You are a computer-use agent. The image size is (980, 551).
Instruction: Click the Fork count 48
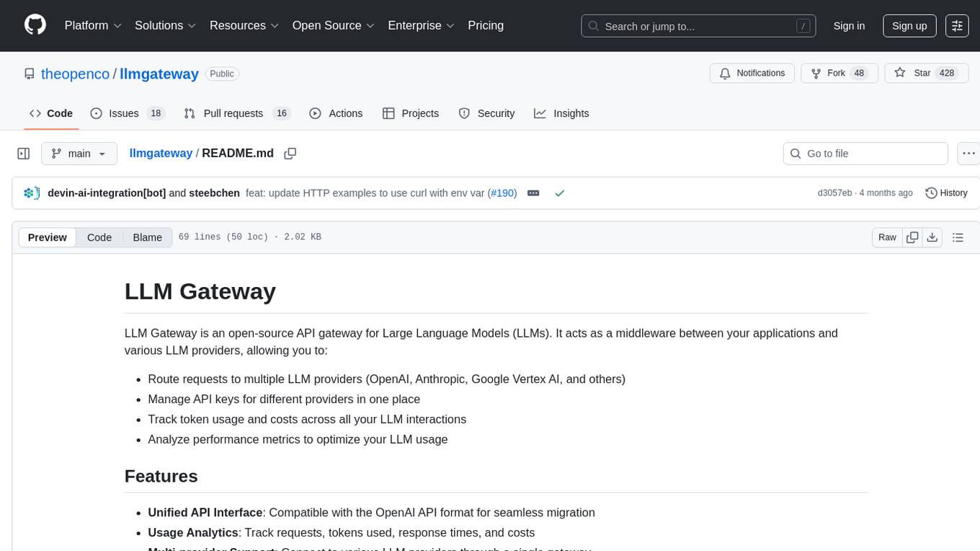pyautogui.click(x=859, y=73)
